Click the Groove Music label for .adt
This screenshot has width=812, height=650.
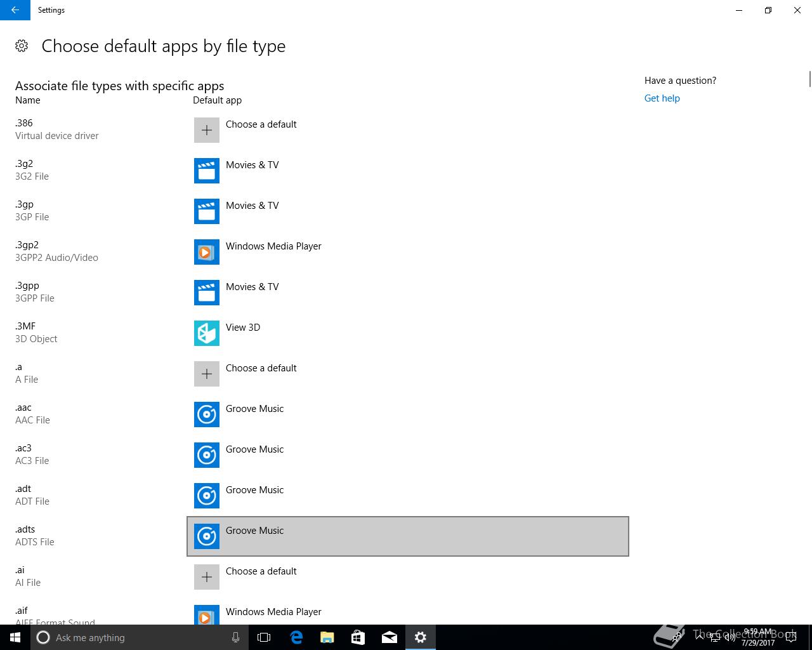tap(255, 490)
